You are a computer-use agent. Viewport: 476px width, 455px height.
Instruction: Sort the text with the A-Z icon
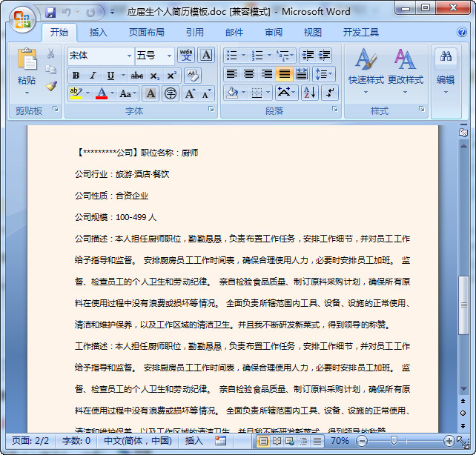[x=310, y=92]
